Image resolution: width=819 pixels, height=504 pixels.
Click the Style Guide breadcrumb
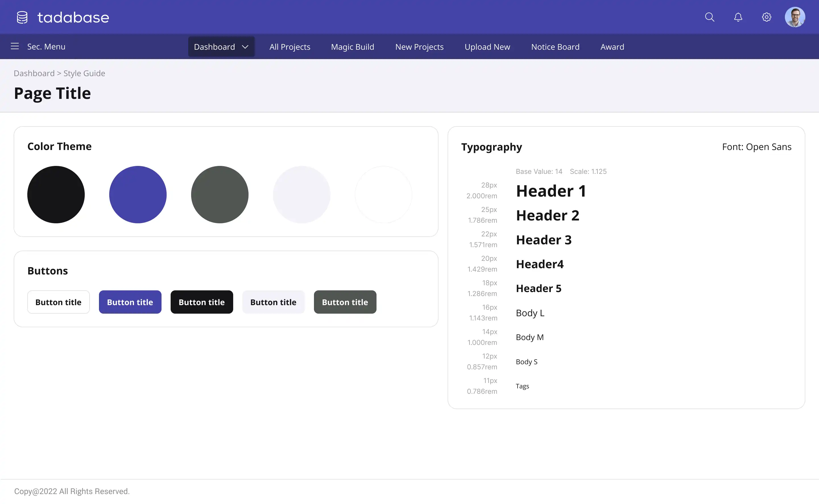click(84, 73)
